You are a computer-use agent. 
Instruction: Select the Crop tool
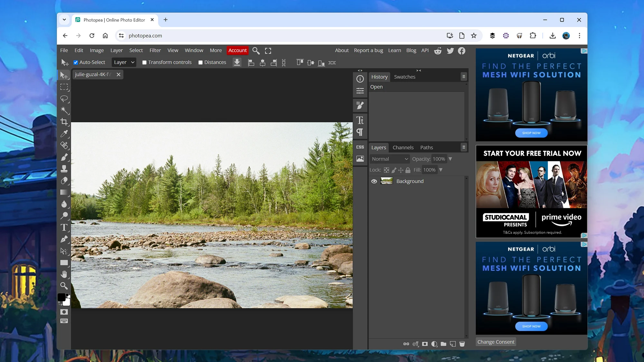click(x=64, y=122)
